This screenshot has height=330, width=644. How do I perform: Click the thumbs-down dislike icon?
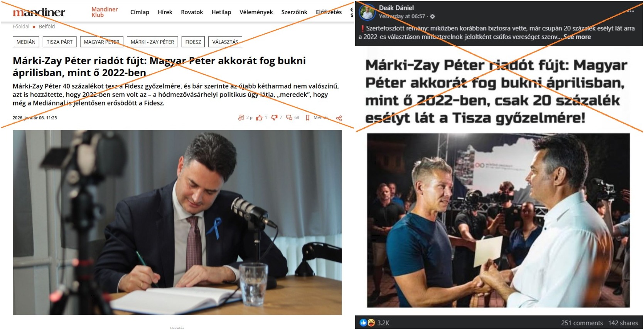tap(274, 118)
